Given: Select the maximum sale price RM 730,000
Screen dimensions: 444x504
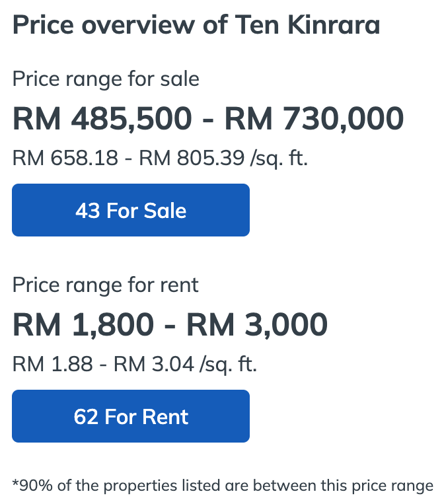Looking at the screenshot, I should [314, 120].
